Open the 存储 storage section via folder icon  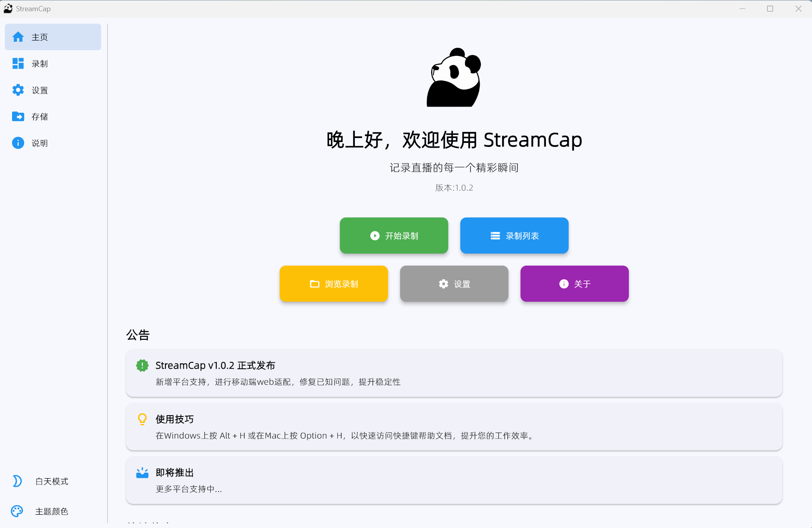[x=18, y=116]
